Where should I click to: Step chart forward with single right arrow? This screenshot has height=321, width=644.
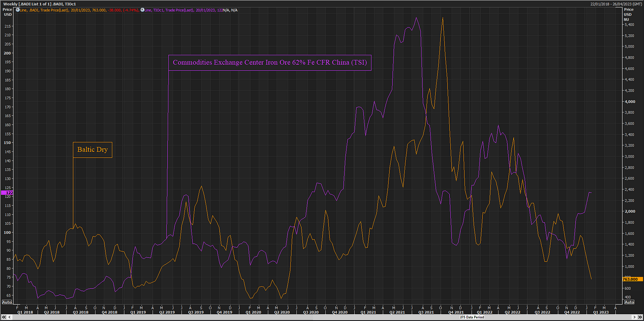point(634,317)
